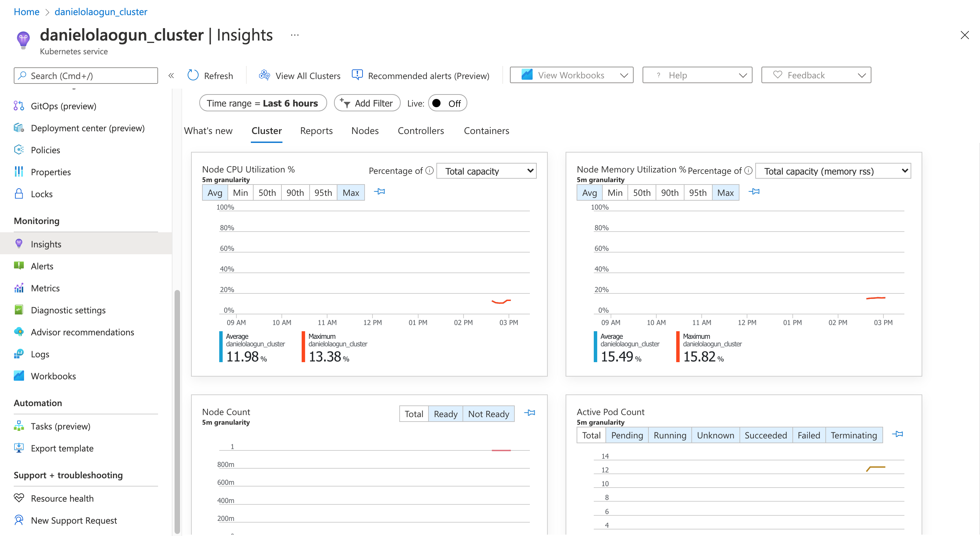Click the Refresh circular arrow icon
Image resolution: width=980 pixels, height=536 pixels.
(193, 75)
